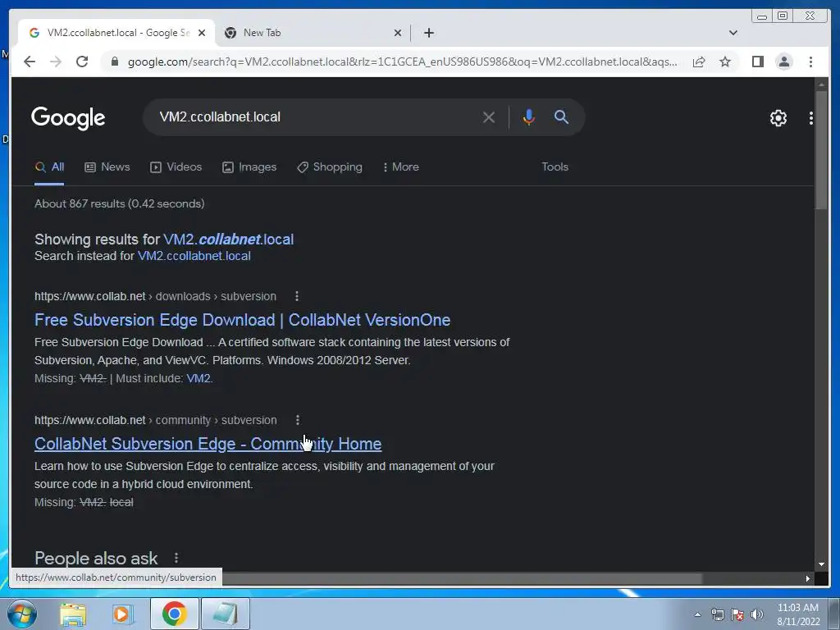Close the New Tab tab
The width and height of the screenshot is (840, 630).
pyautogui.click(x=398, y=33)
